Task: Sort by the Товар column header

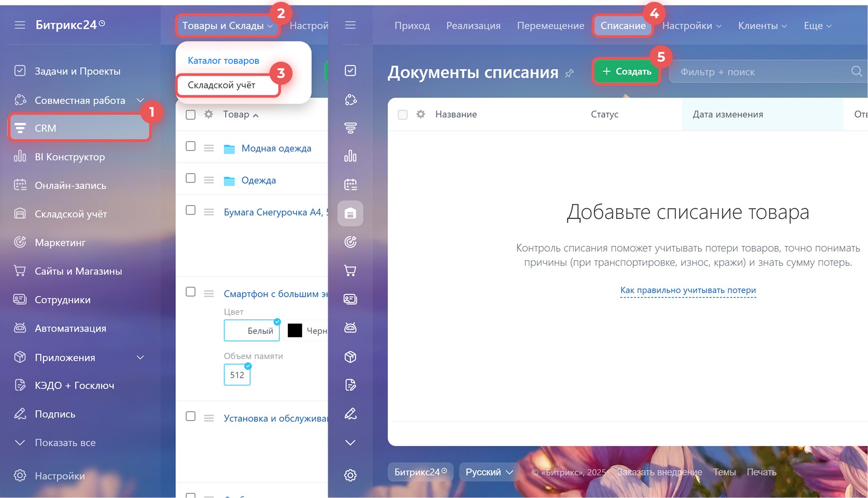Action: point(240,115)
